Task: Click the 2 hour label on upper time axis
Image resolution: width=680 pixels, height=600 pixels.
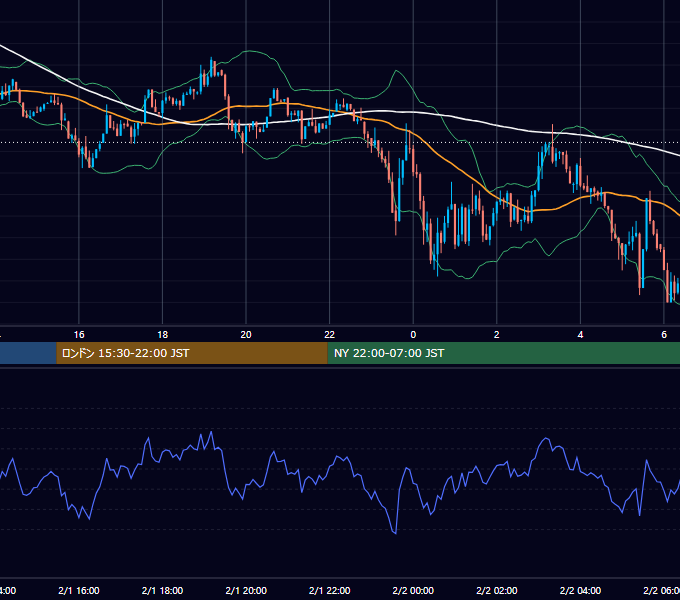Action: click(497, 335)
